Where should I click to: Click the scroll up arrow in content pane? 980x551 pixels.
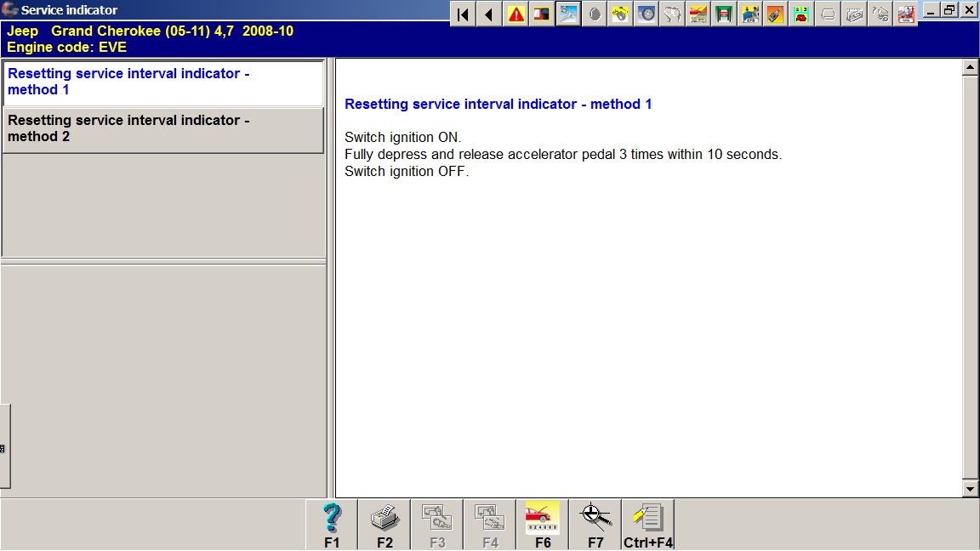970,67
